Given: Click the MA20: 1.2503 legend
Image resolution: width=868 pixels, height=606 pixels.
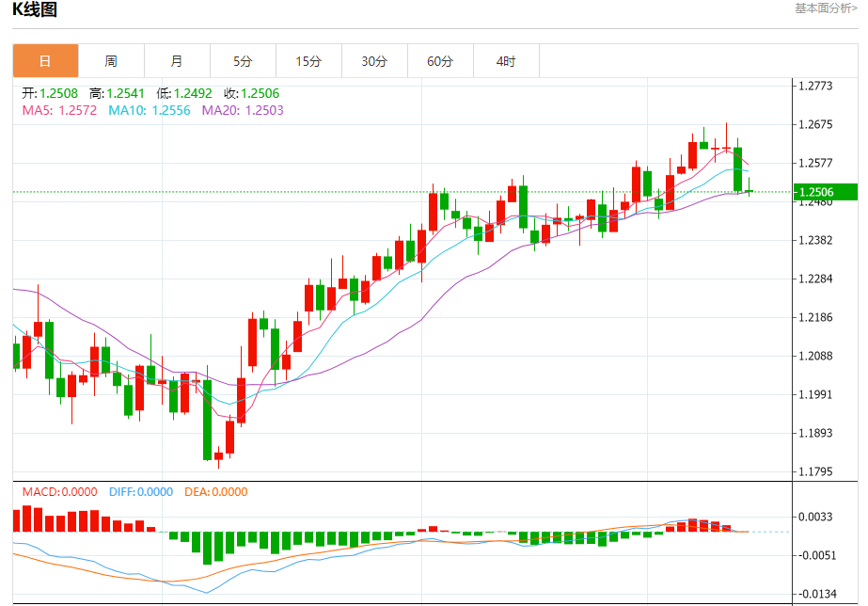Looking at the screenshot, I should 243,110.
